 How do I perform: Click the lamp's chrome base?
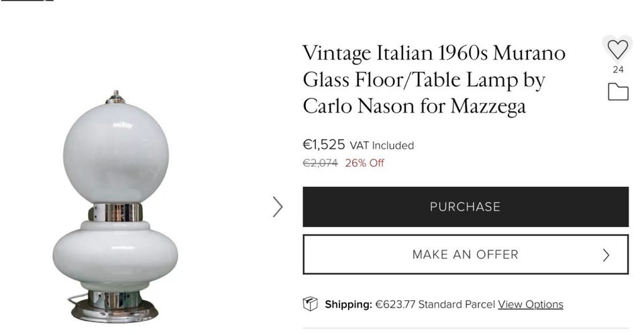pyautogui.click(x=115, y=310)
